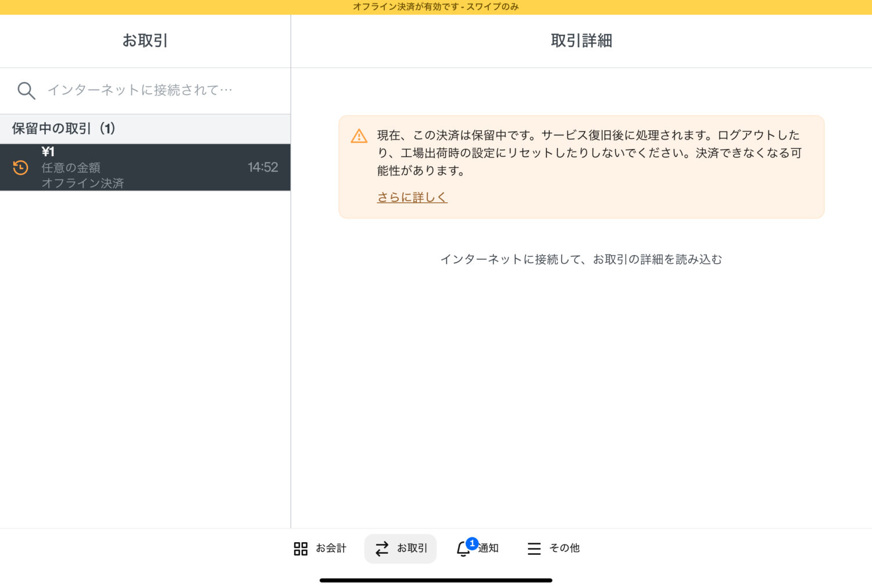Click the search magnifier icon
The width and height of the screenshot is (872, 588).
[26, 91]
